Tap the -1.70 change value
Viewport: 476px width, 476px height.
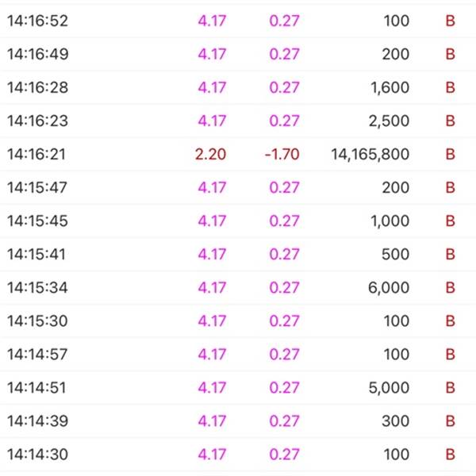click(282, 154)
